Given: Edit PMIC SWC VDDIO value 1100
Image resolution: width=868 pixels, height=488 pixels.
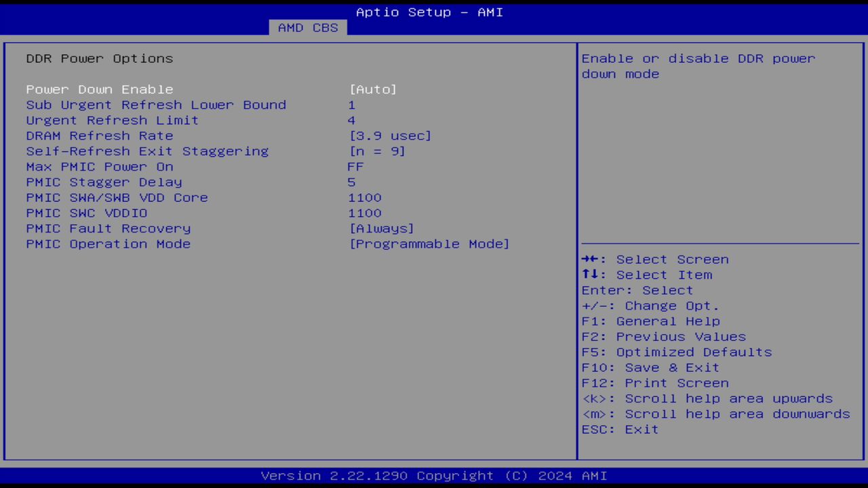Looking at the screenshot, I should pyautogui.click(x=365, y=213).
